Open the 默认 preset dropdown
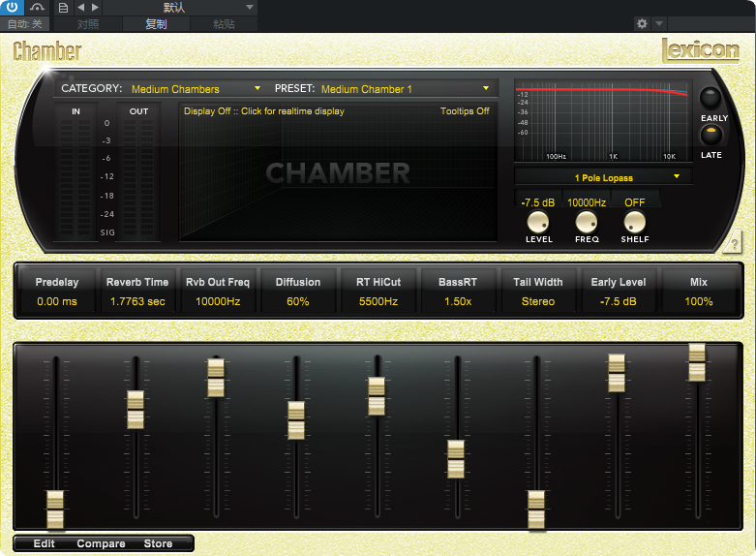Image resolution: width=756 pixels, height=556 pixels. click(180, 7)
